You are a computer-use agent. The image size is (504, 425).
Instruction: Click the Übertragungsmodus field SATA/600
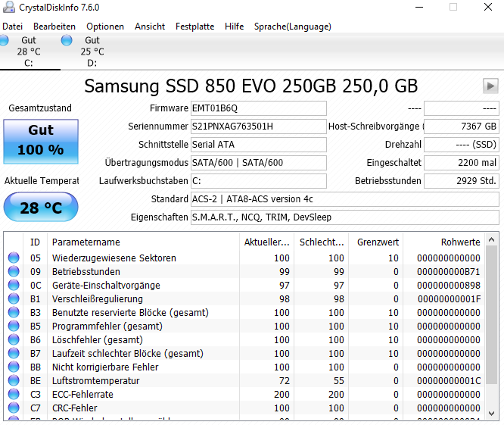click(x=258, y=163)
